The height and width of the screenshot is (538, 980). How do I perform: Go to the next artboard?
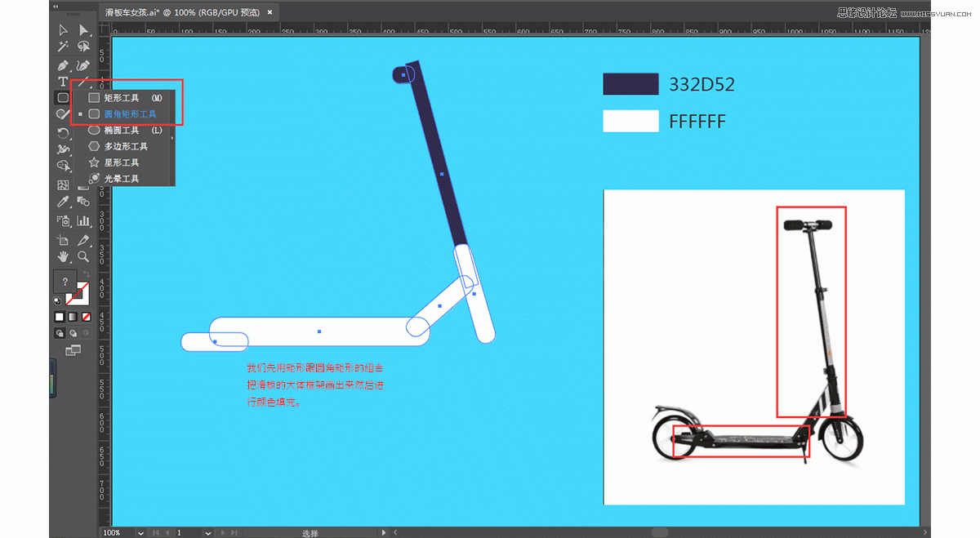point(223,532)
